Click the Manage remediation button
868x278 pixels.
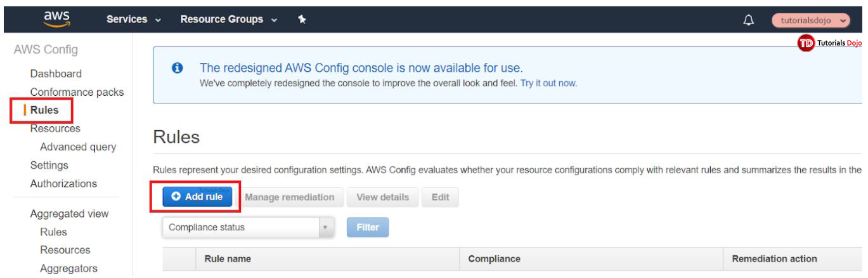point(289,197)
